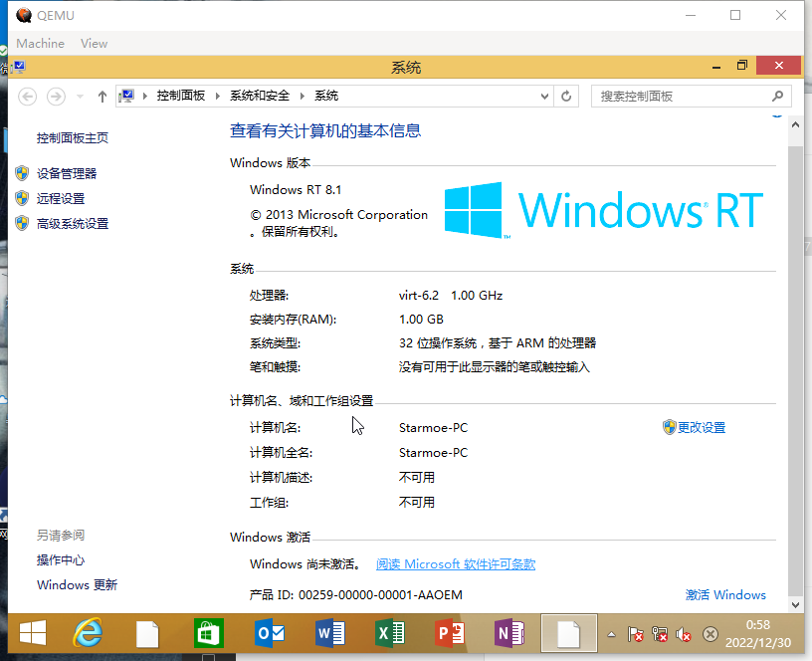Open 控制面板主页 link

[73, 138]
